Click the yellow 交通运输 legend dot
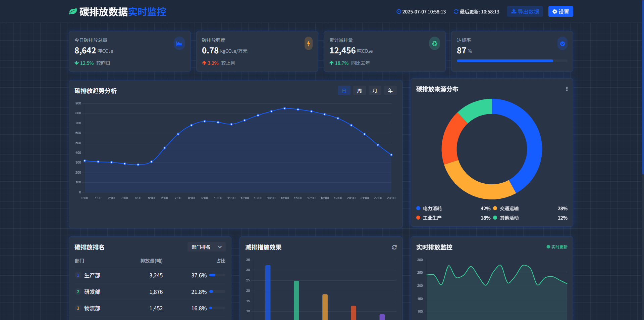The height and width of the screenshot is (320, 644). point(495,208)
